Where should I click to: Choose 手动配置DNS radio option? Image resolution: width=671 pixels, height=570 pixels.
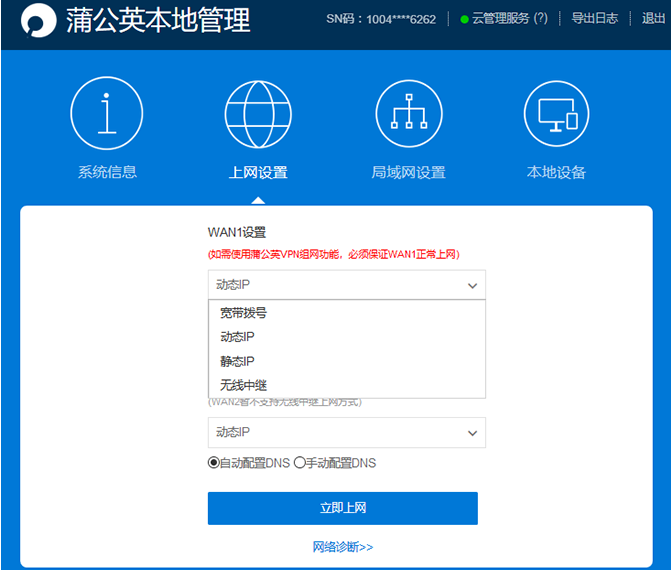click(299, 463)
